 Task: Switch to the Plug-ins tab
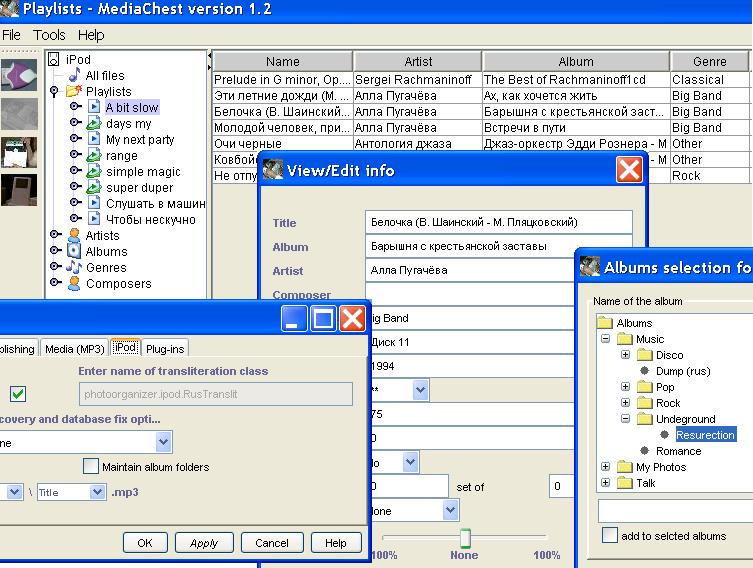165,348
